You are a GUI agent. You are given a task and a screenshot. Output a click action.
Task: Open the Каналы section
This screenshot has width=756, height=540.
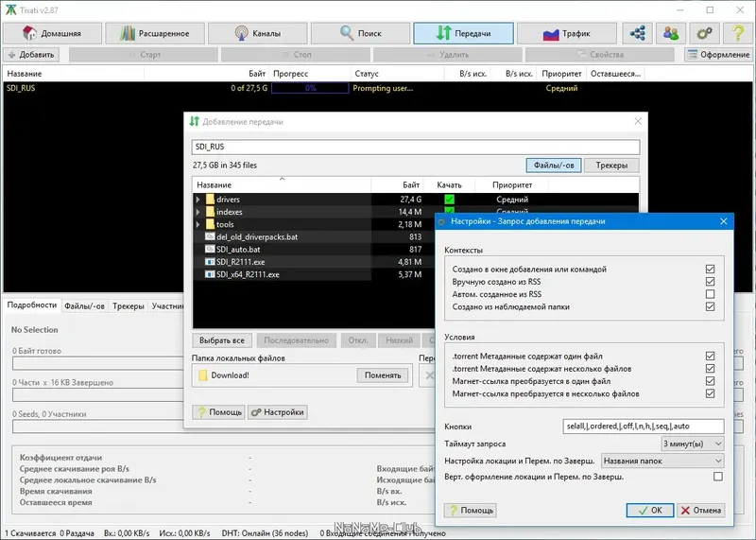click(257, 33)
